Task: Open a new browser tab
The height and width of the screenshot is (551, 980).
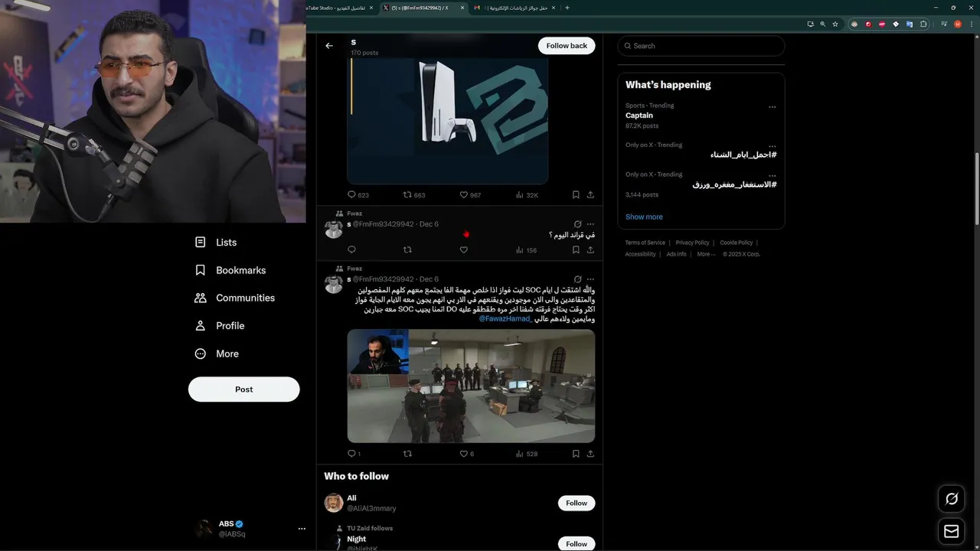Action: [x=567, y=8]
